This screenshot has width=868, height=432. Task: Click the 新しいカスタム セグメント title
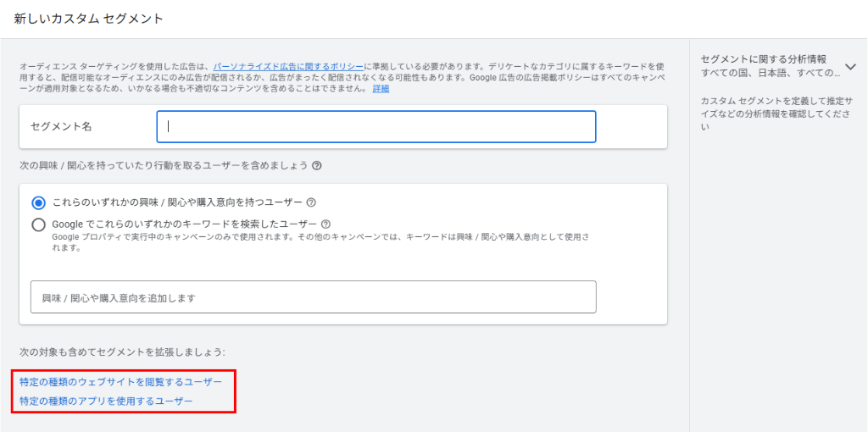click(88, 19)
